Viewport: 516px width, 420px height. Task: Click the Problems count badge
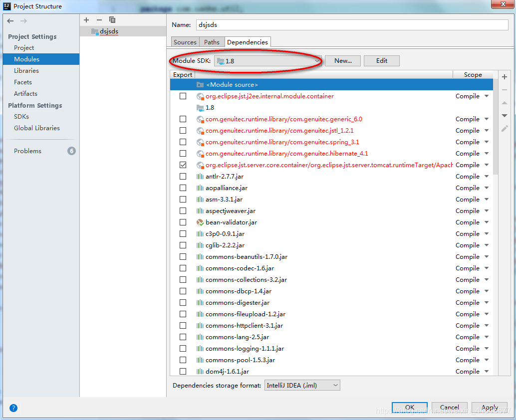71,151
